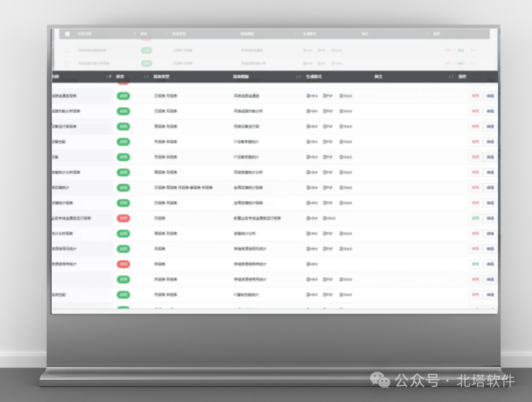
Task: Click the green 启用 action button in the red-status 日报表 row
Action: point(475,218)
